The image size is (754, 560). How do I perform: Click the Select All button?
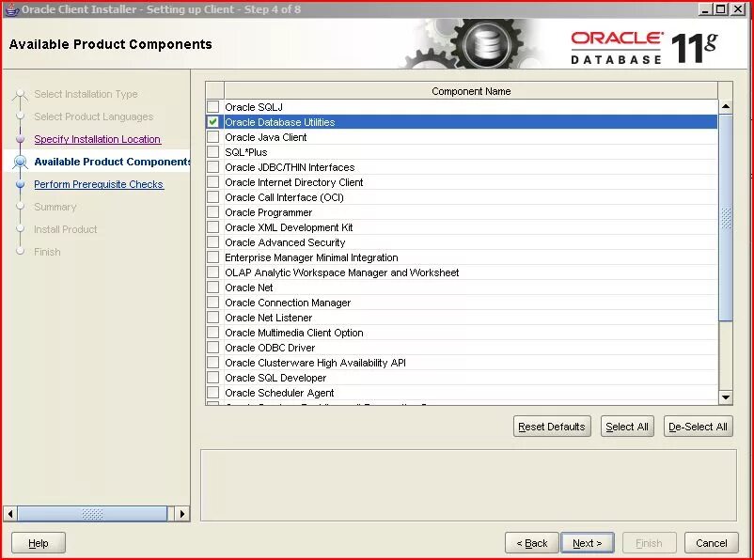pos(626,427)
